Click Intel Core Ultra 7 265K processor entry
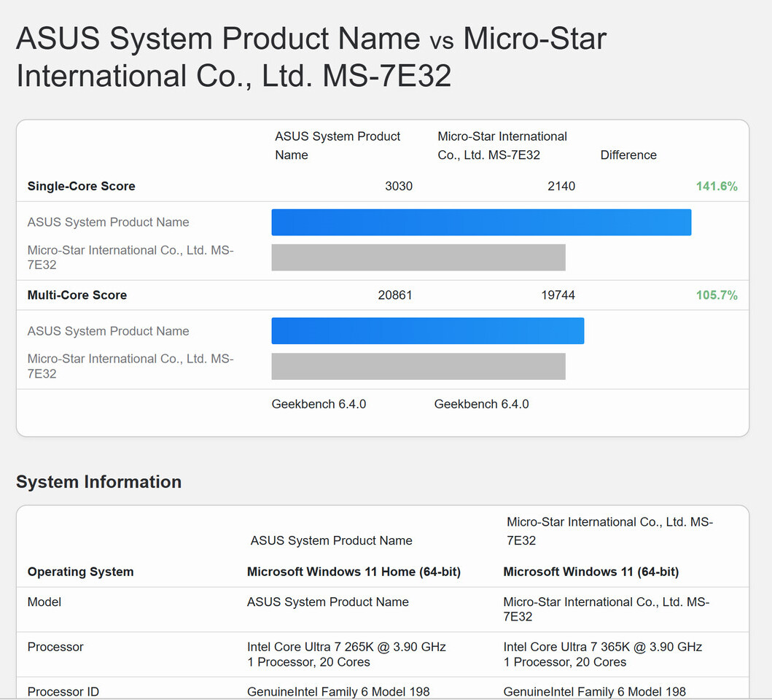The height and width of the screenshot is (700, 772). click(x=345, y=647)
